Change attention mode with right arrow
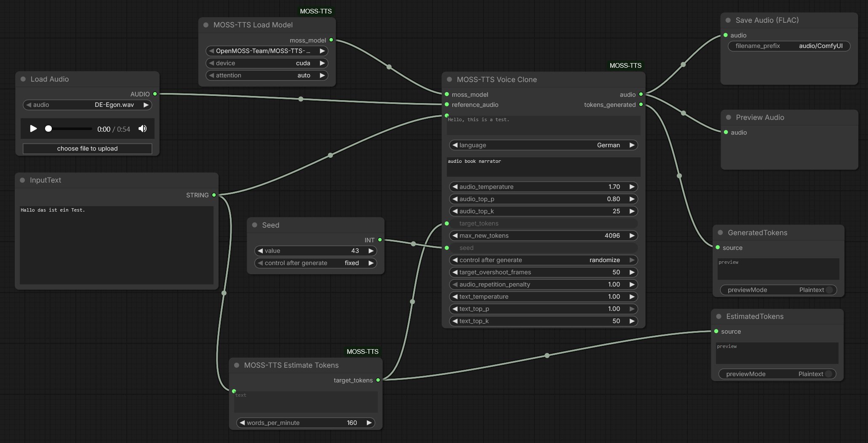 [322, 75]
